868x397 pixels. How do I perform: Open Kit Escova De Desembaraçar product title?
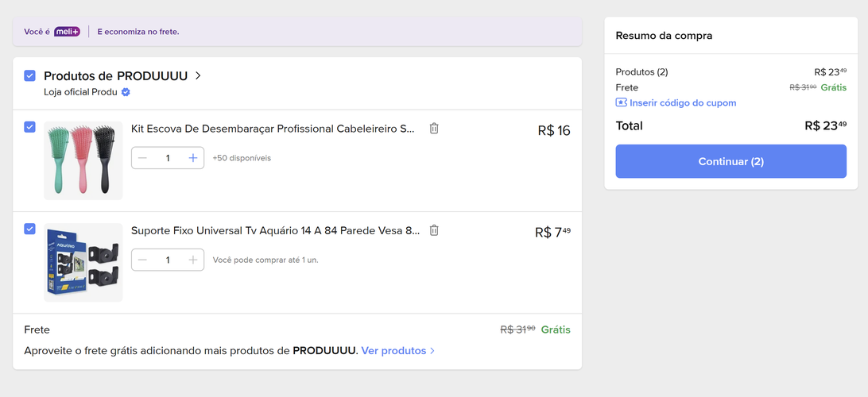tap(273, 129)
